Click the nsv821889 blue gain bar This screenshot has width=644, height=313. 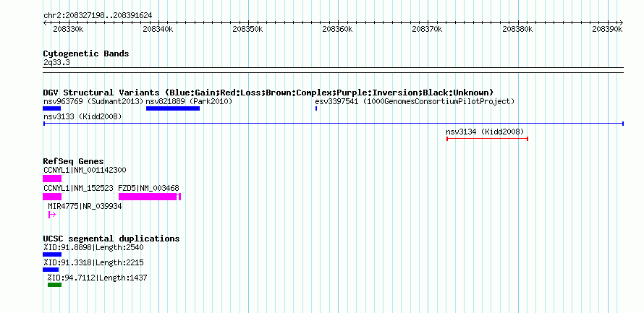(173, 108)
